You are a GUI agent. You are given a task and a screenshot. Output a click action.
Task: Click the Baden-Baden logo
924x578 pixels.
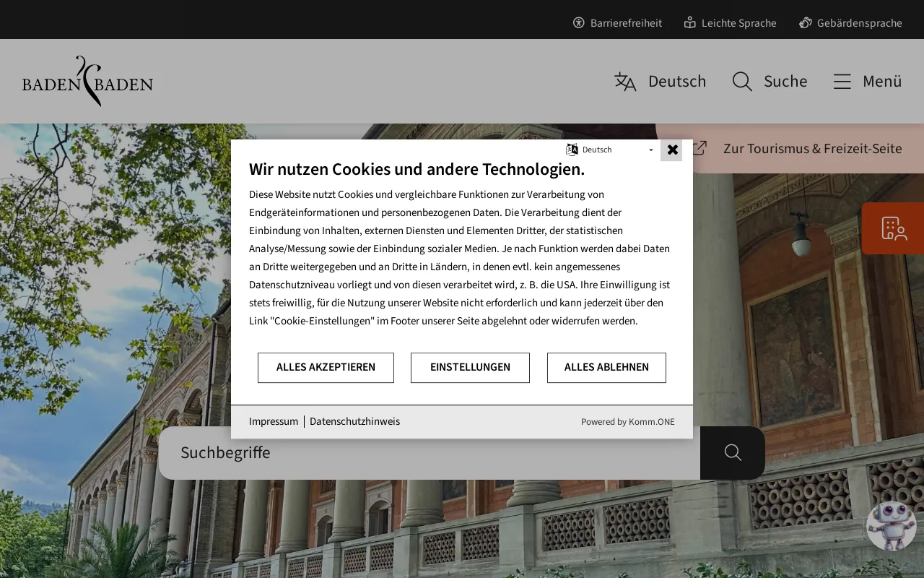click(87, 81)
